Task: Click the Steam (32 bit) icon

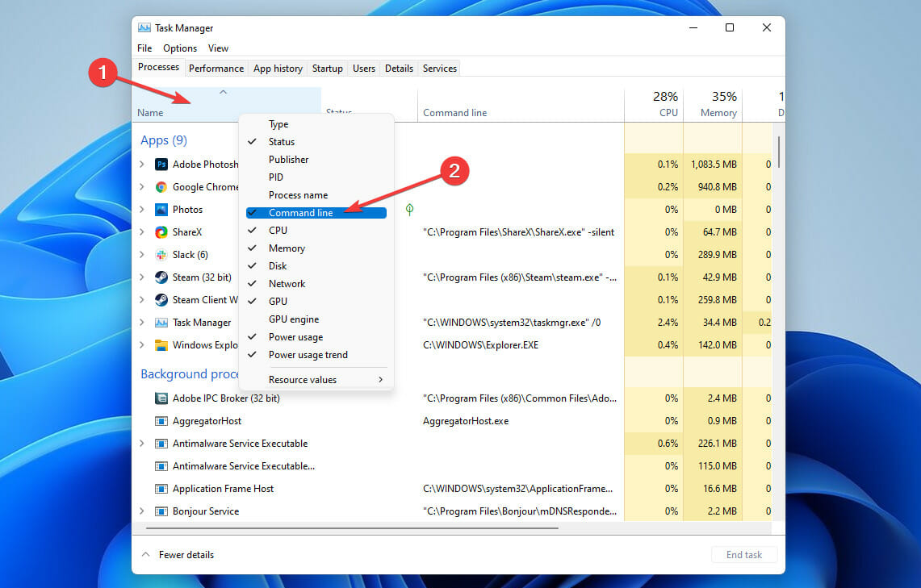Action: (x=161, y=277)
